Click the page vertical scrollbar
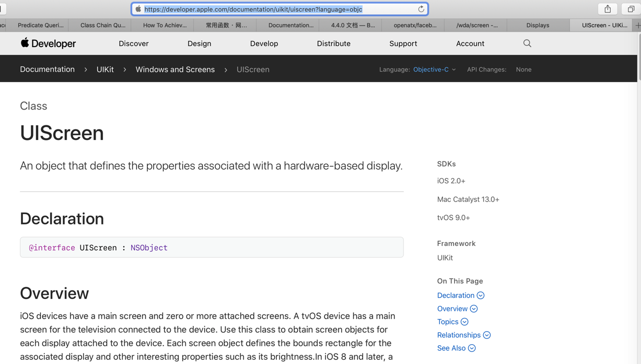 point(638,57)
